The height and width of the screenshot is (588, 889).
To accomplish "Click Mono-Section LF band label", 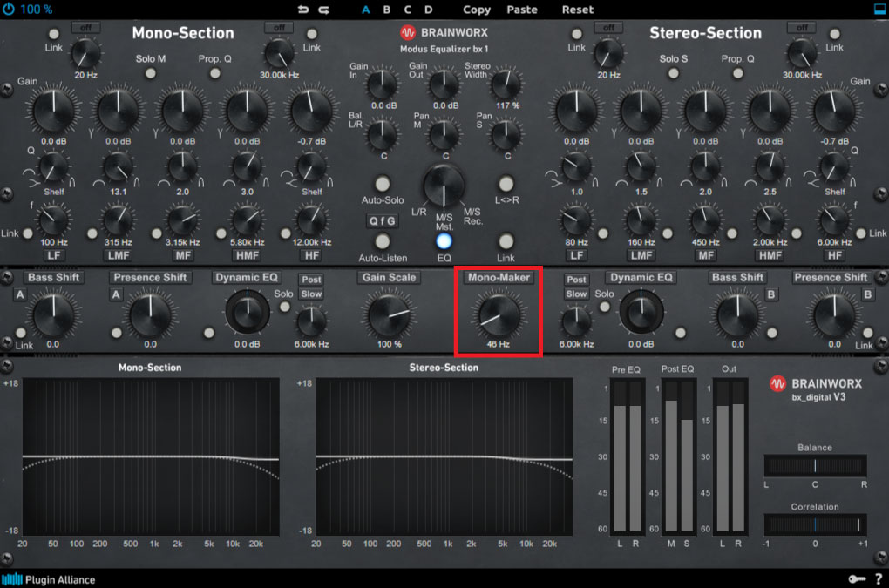I will pos(54,255).
